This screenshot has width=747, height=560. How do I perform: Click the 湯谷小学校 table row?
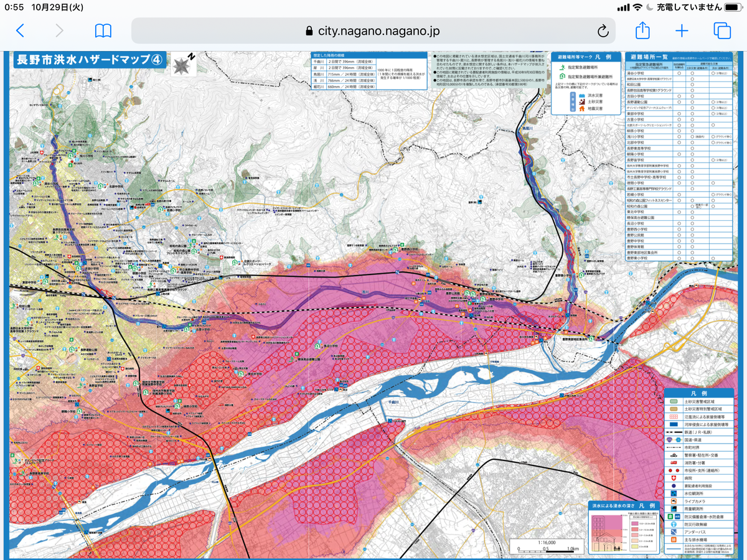(x=679, y=73)
